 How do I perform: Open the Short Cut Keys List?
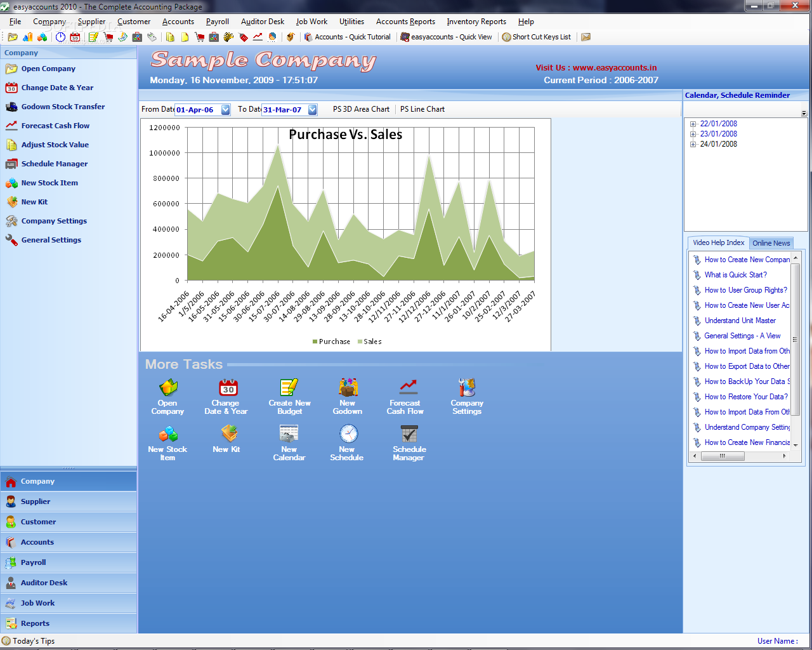pos(537,37)
